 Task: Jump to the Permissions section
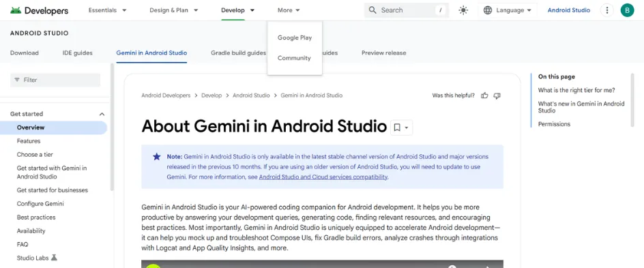554,124
